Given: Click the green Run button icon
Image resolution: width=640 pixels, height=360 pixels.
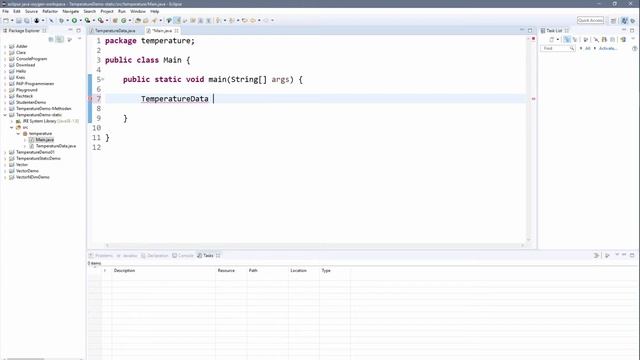Looking at the screenshot, I should (74, 20).
